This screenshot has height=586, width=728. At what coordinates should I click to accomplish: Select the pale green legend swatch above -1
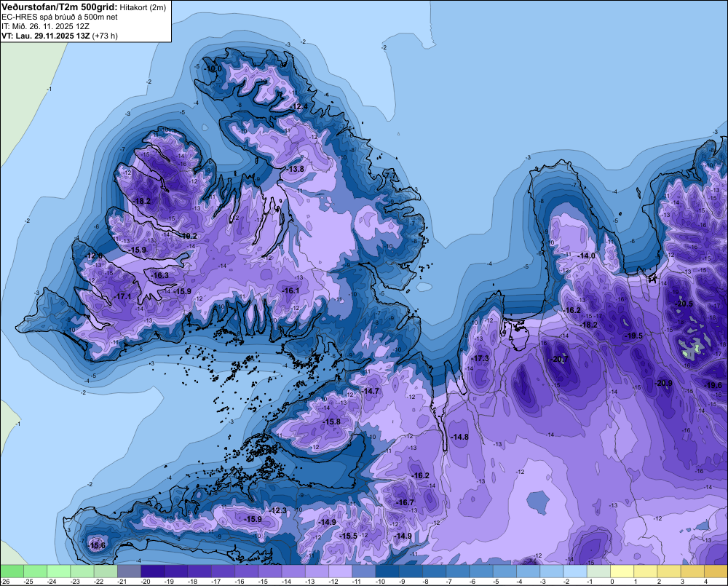tap(598, 571)
